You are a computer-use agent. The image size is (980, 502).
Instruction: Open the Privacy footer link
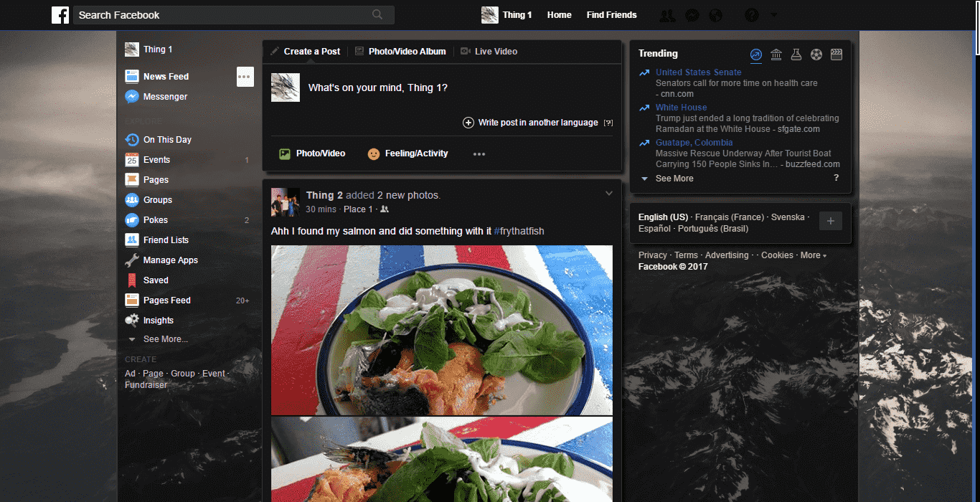point(653,255)
